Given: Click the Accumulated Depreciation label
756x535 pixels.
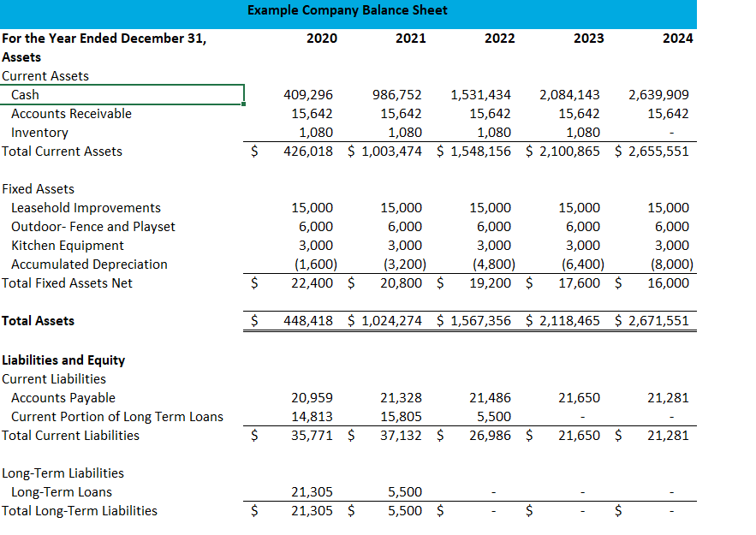Looking at the screenshot, I should tap(89, 265).
